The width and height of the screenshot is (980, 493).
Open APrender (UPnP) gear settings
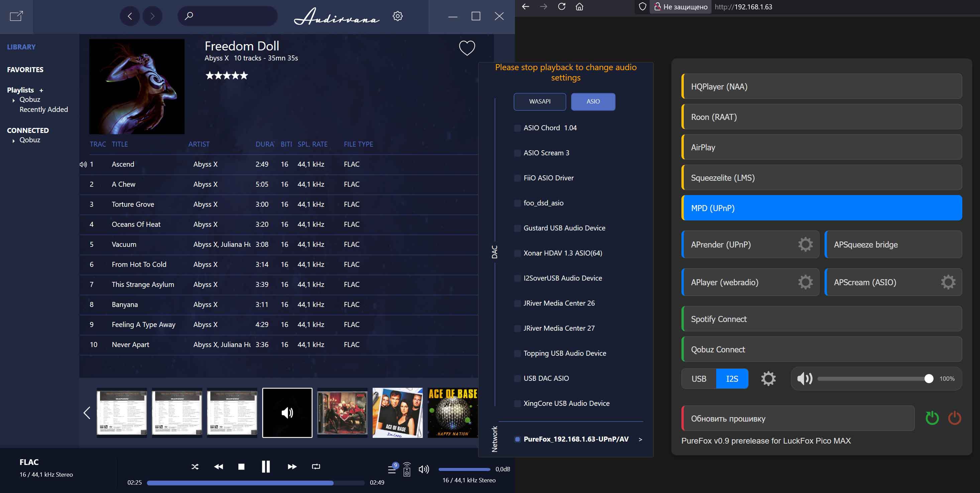[x=805, y=244]
